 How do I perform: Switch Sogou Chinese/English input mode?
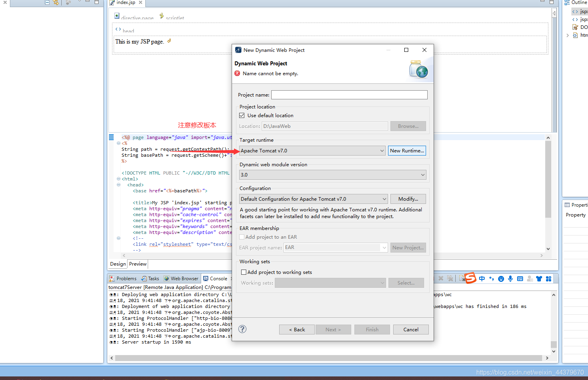482,279
